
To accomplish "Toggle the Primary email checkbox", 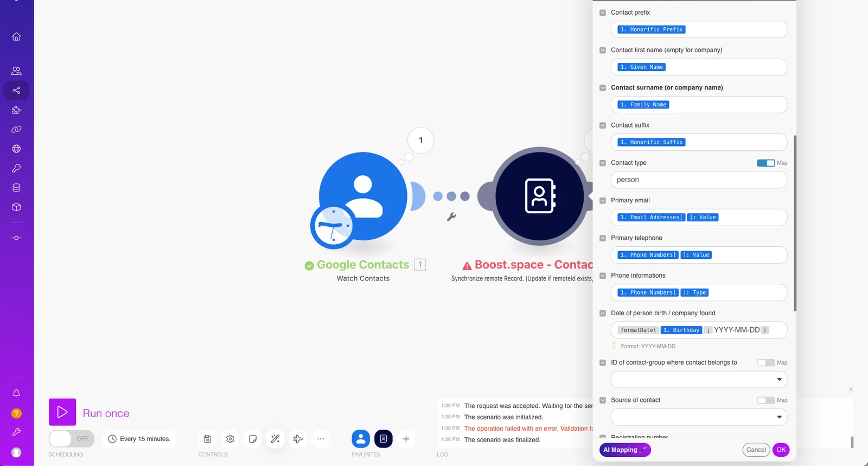I will click(x=603, y=200).
